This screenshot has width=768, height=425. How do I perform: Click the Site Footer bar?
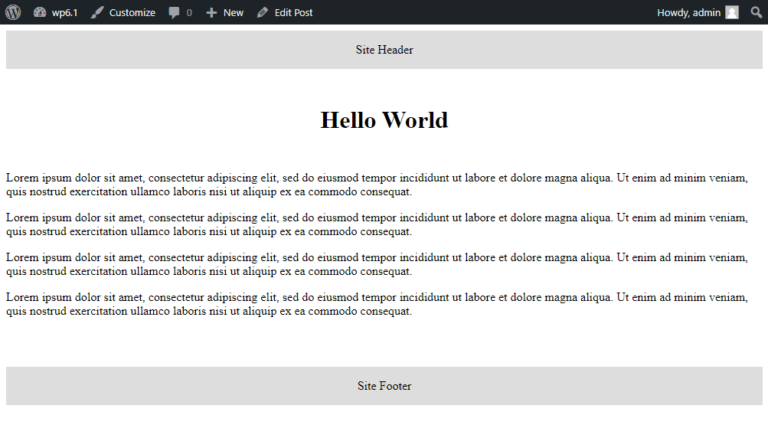click(384, 385)
